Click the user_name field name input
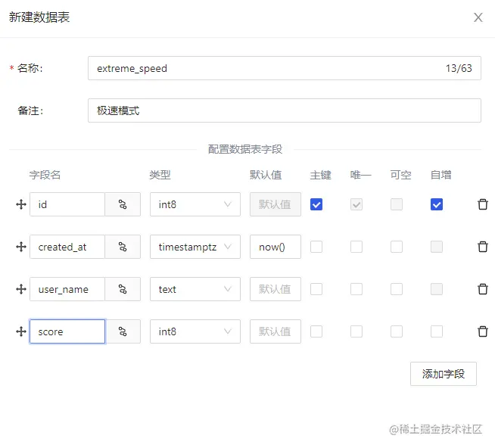This screenshot has height=448, width=495. pos(67,289)
